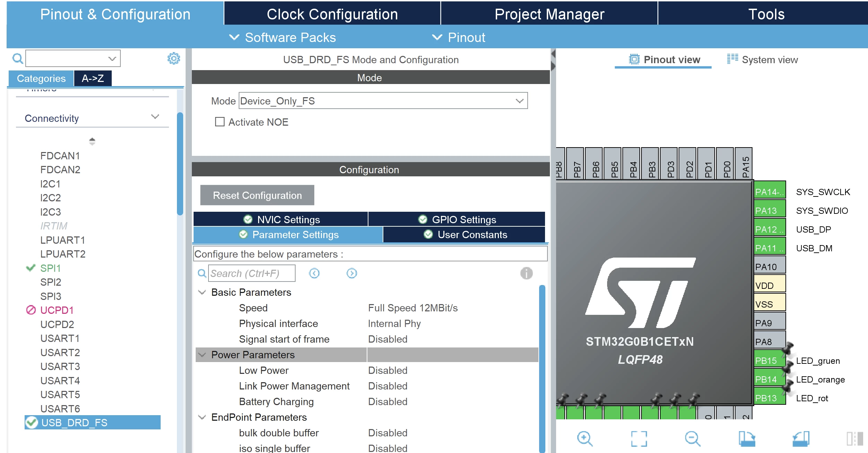Select the Pinout & Configuration tab

[x=115, y=14]
